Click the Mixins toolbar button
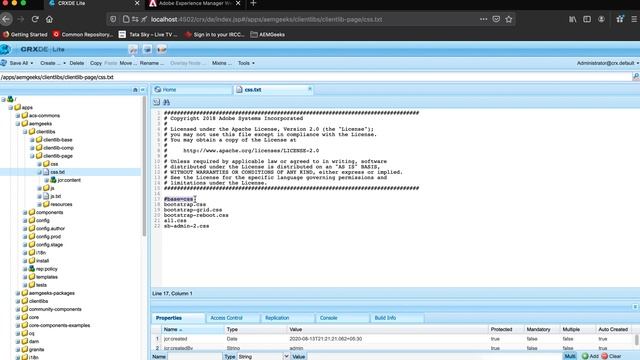This screenshot has width=640, height=360. (x=222, y=63)
